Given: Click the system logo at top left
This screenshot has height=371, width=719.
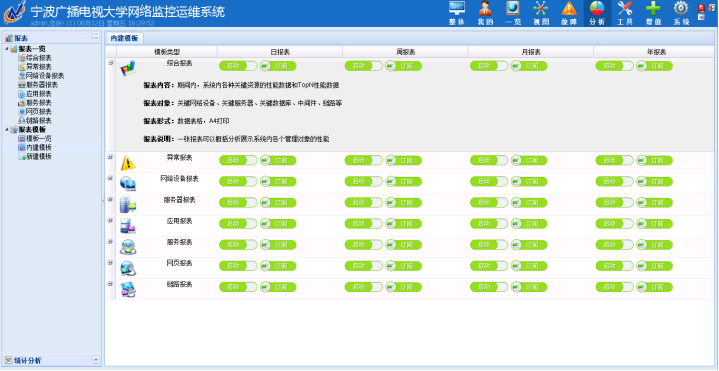Looking at the screenshot, I should click(15, 12).
